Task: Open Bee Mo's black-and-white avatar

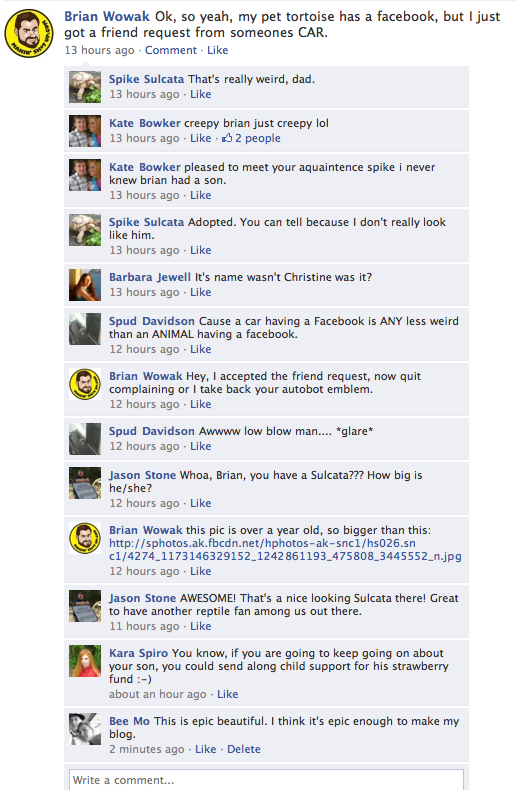Action: coord(85,729)
